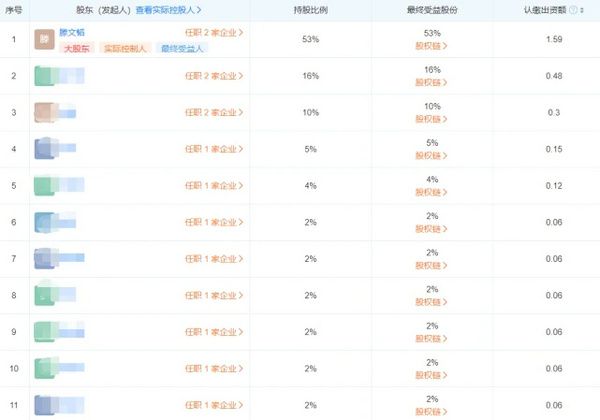Open 股权链 for the 16% shareholder
Viewport: 600px width, 420px height.
pos(431,83)
